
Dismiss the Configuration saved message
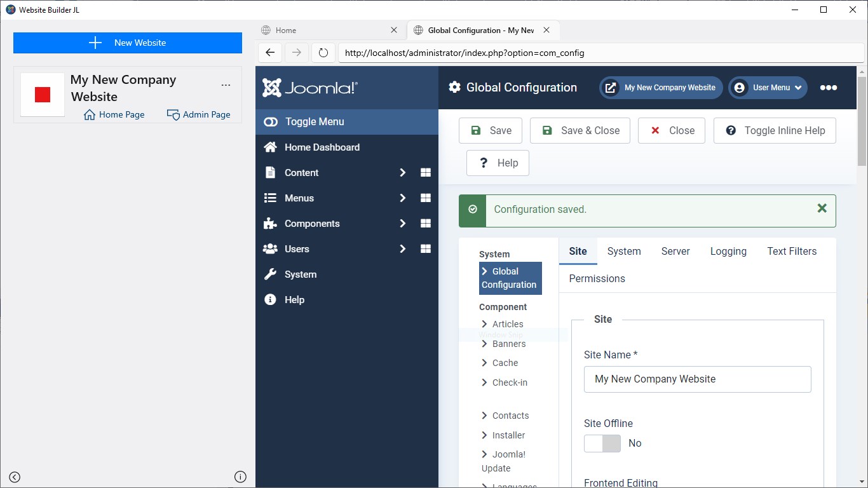click(822, 208)
